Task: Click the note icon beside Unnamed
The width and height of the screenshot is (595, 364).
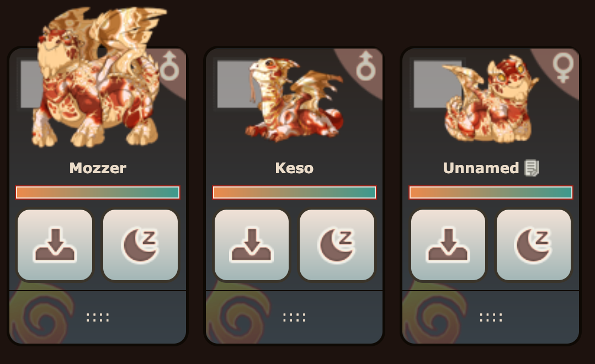Action: click(x=531, y=168)
